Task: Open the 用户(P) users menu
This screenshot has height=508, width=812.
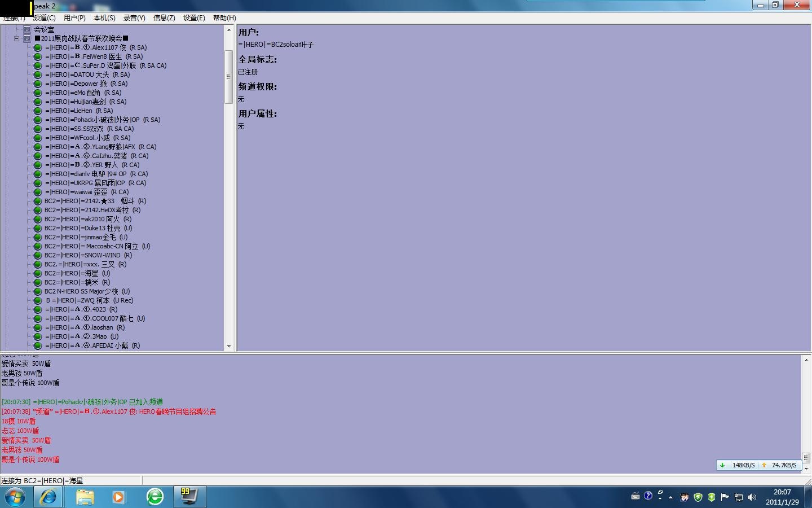Action: (74, 18)
